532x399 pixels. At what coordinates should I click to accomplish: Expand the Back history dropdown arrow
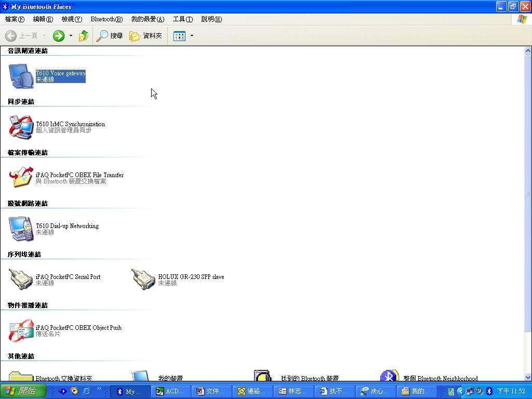[44, 36]
